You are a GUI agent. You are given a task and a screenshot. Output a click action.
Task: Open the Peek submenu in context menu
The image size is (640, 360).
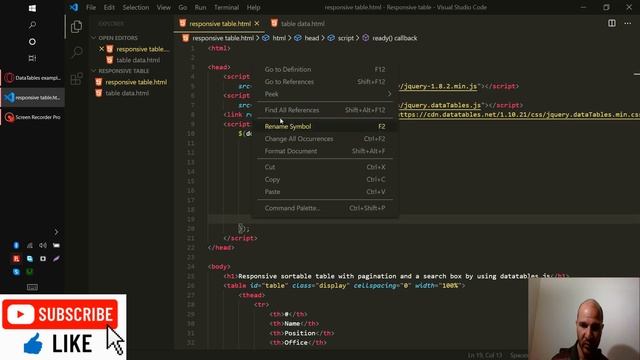(325, 94)
